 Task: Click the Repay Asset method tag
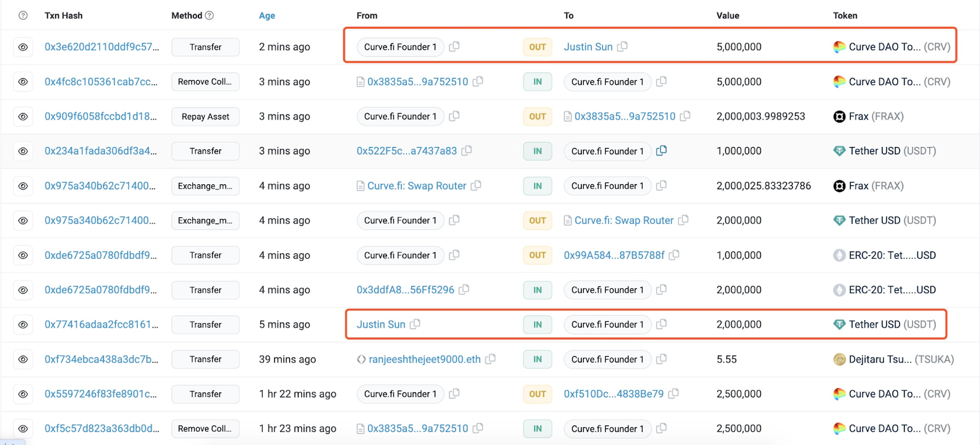click(205, 116)
